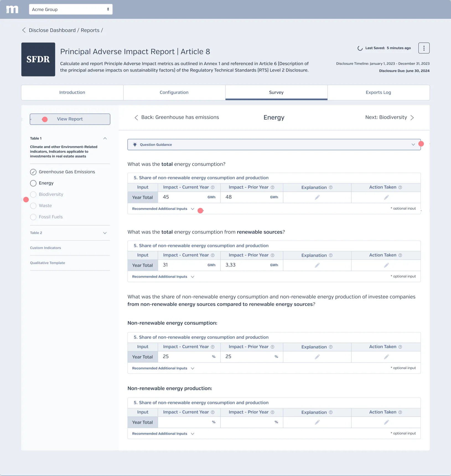Click the m logo in header

click(12, 9)
